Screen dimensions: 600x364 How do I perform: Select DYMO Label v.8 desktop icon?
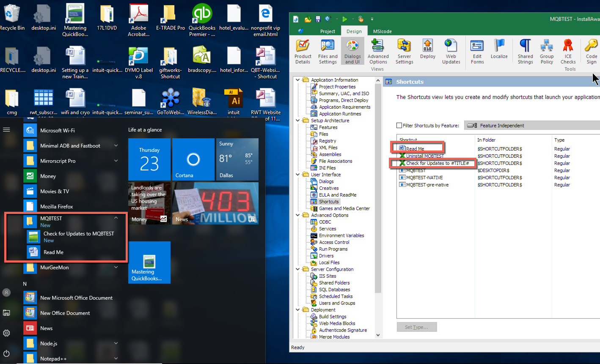click(139, 63)
